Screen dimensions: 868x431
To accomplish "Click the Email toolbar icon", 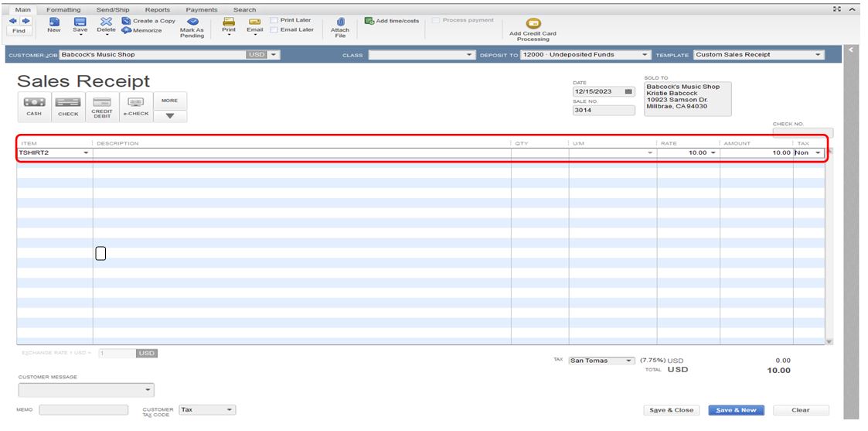I will (x=254, y=22).
